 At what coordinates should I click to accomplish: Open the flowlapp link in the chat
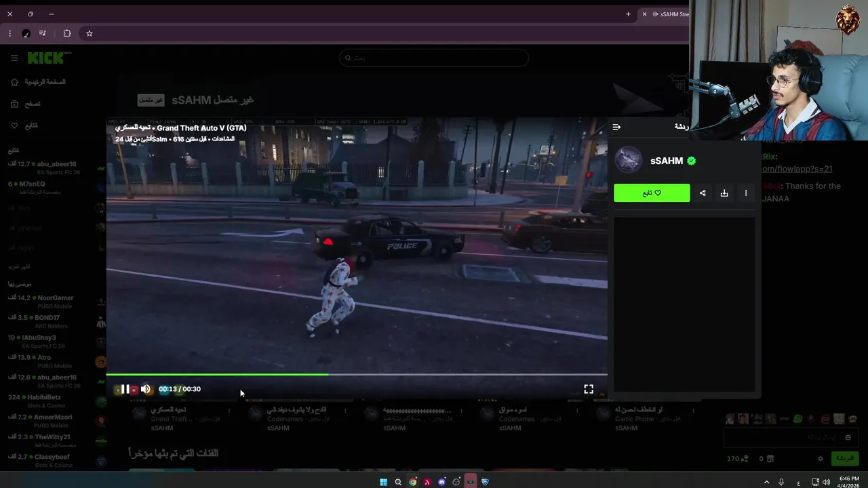click(796, 169)
